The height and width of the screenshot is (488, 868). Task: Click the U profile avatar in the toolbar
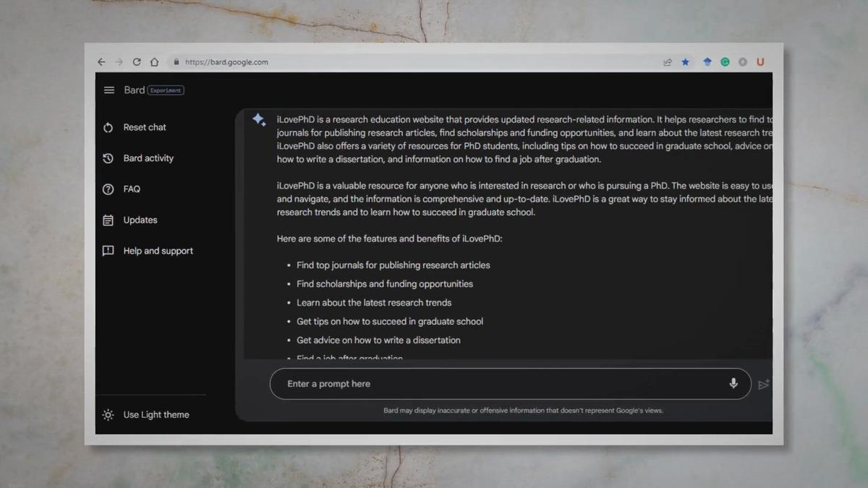click(x=760, y=62)
